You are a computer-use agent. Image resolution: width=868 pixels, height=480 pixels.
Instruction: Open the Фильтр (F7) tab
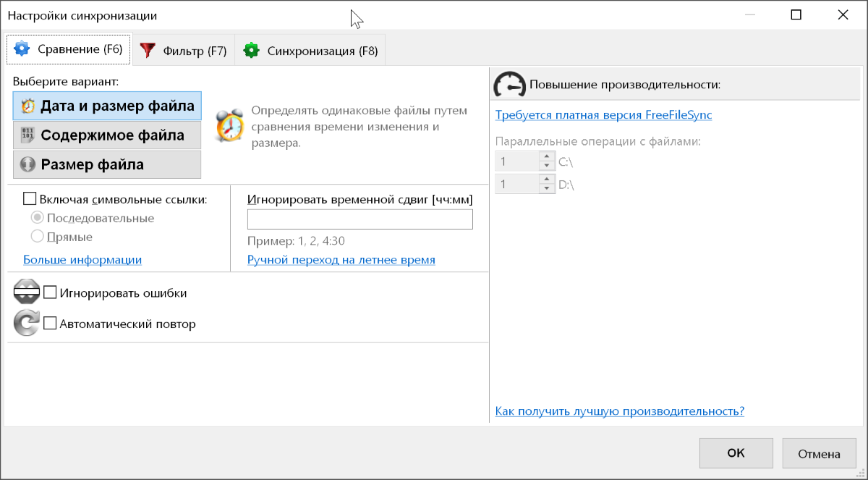[183, 51]
